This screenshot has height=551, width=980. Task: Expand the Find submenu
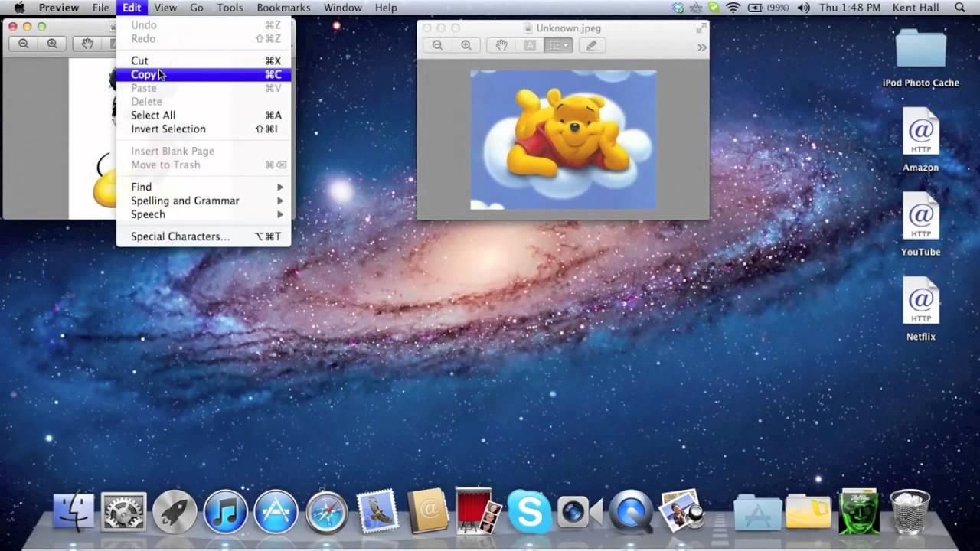pyautogui.click(x=203, y=187)
